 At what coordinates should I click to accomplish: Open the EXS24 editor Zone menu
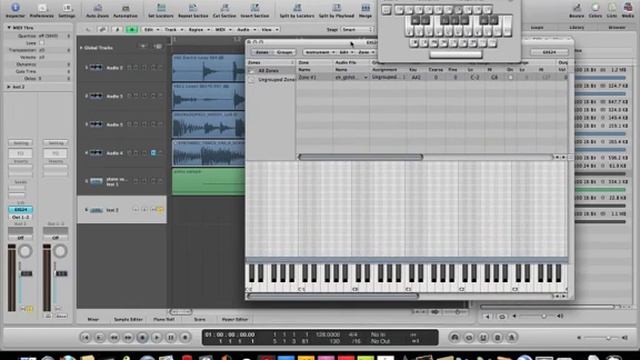tap(366, 52)
